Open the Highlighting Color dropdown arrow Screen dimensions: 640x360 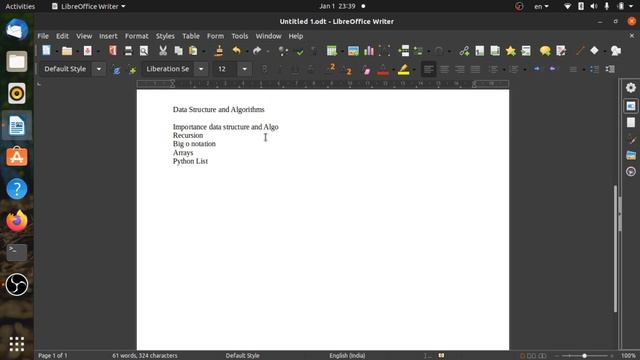point(414,70)
